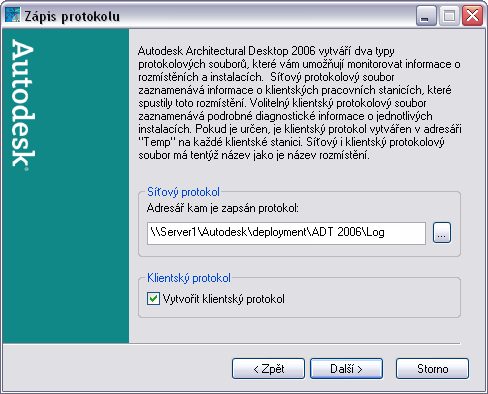Click the 'Klientský protokol' group heading
Screen dimensions: 488x394
[189, 278]
